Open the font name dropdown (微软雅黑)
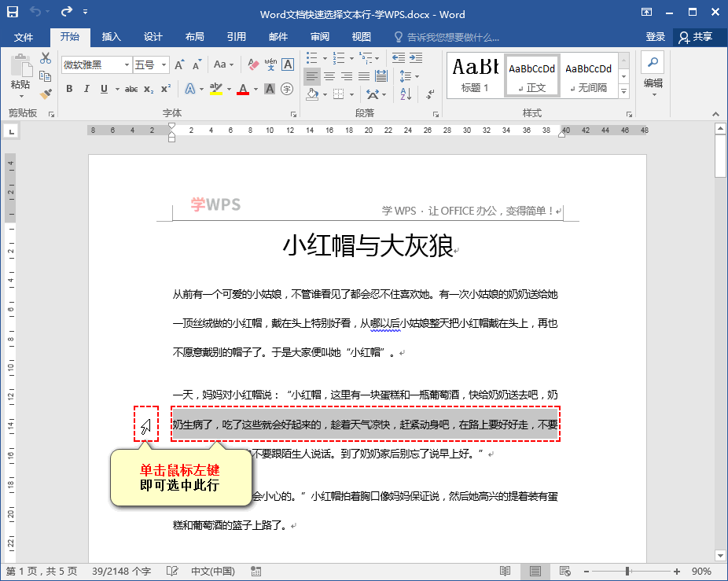728x581 pixels. 127,64
